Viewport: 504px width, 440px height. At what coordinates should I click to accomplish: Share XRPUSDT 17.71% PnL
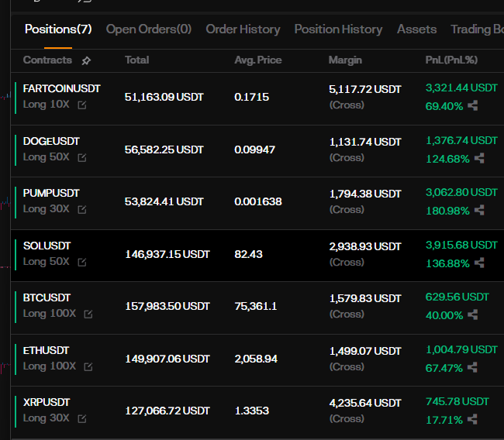click(x=472, y=419)
